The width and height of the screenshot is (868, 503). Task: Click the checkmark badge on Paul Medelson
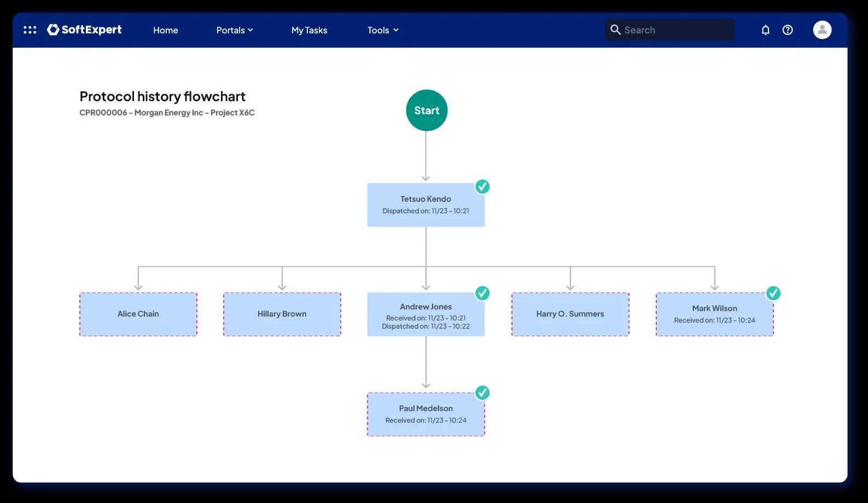[x=482, y=393]
